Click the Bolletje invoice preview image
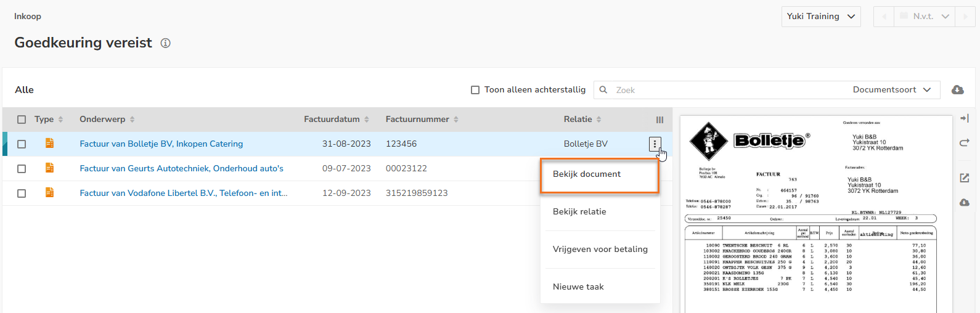Viewport: 980px width, 313px height. pyautogui.click(x=816, y=214)
